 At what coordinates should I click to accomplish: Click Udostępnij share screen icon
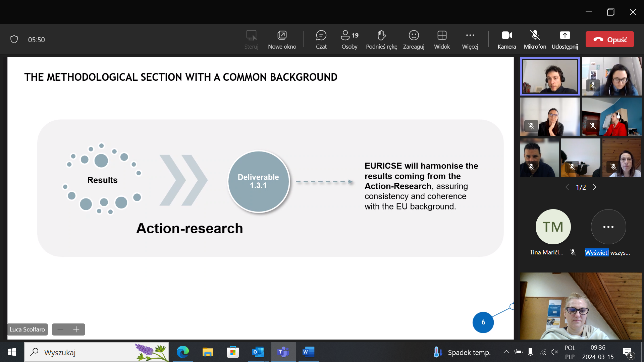click(x=565, y=39)
